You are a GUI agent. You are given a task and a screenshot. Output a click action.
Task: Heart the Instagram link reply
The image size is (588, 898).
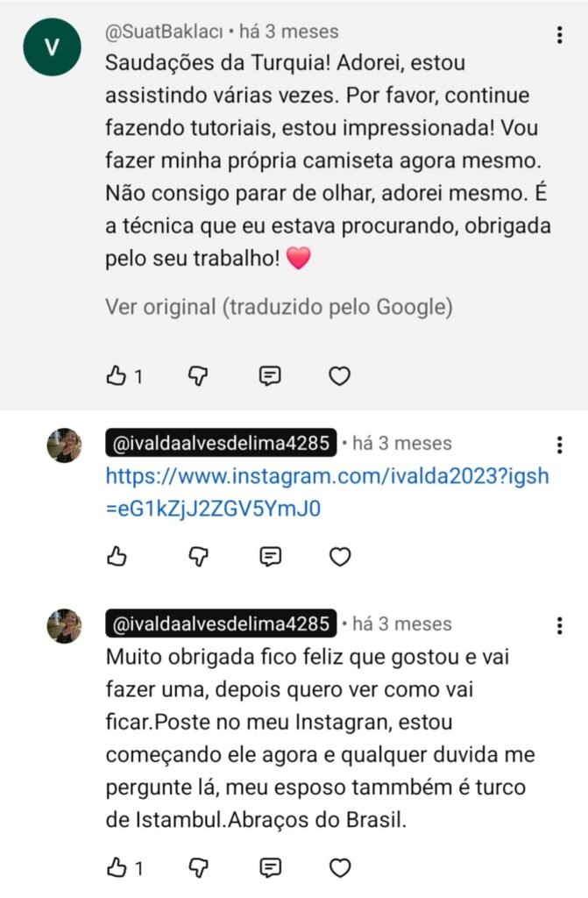[339, 557]
